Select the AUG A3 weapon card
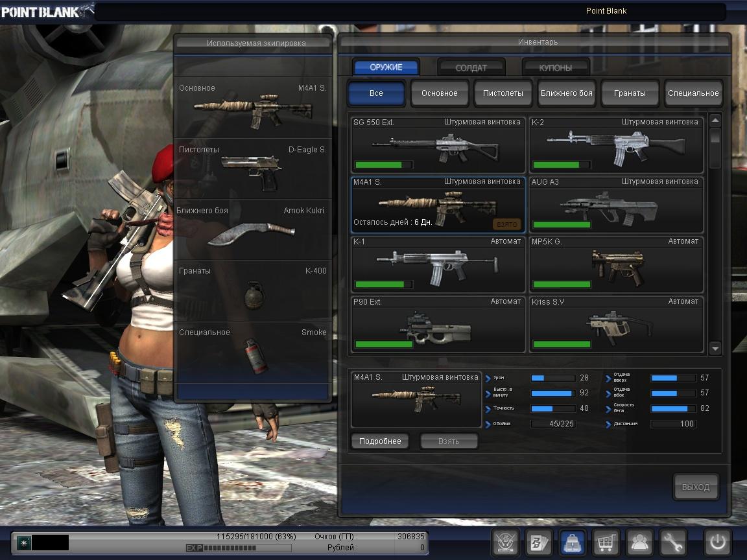Screen dimensions: 747x560 [x=616, y=205]
